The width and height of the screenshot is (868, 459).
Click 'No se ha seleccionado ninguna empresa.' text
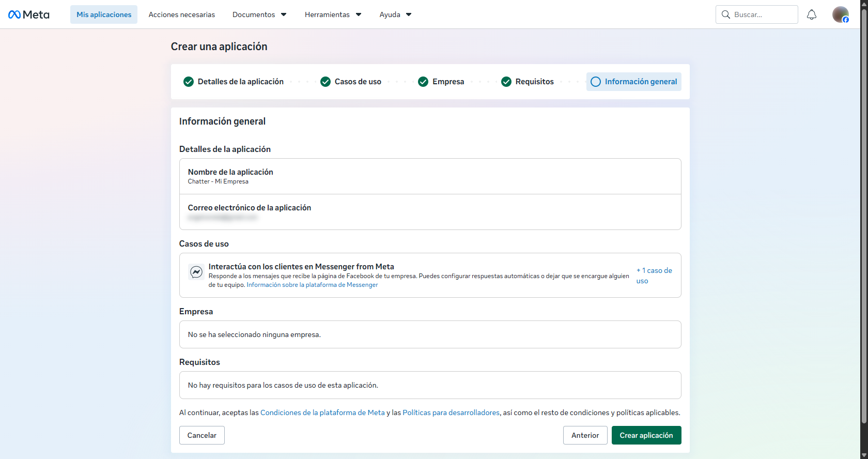point(254,334)
